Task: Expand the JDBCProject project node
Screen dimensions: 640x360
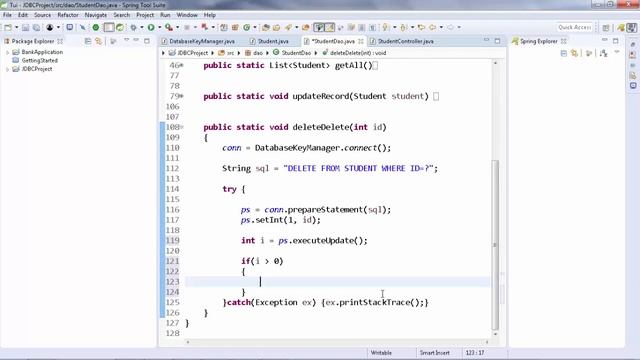Action: pyautogui.click(x=7, y=69)
